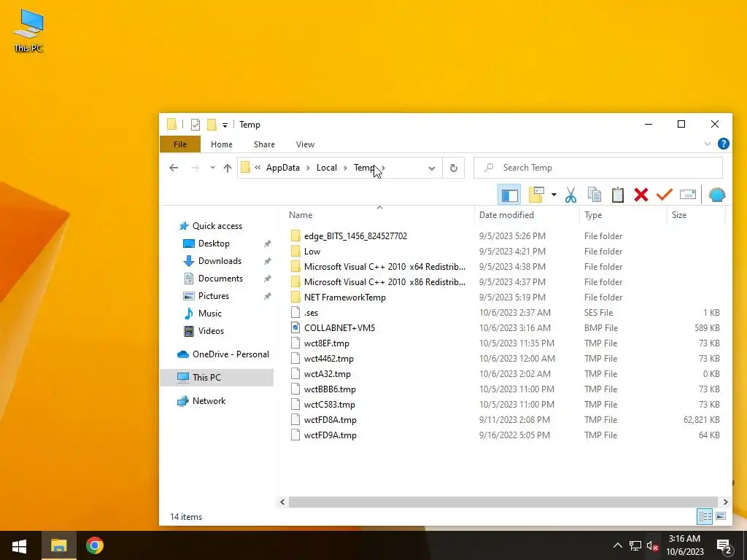Click the Back navigation arrow
The height and width of the screenshot is (560, 747).
point(174,168)
